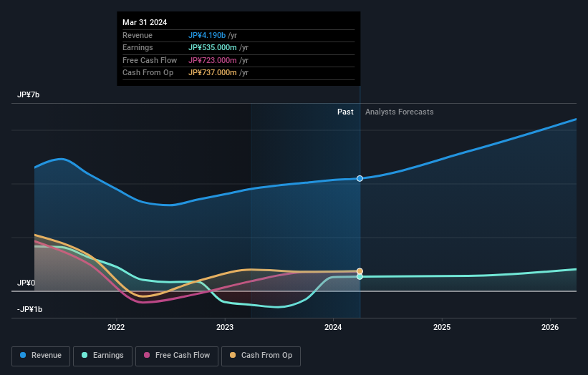Click the teal Earnings data point marker
588x375 pixels.
pyautogui.click(x=360, y=276)
